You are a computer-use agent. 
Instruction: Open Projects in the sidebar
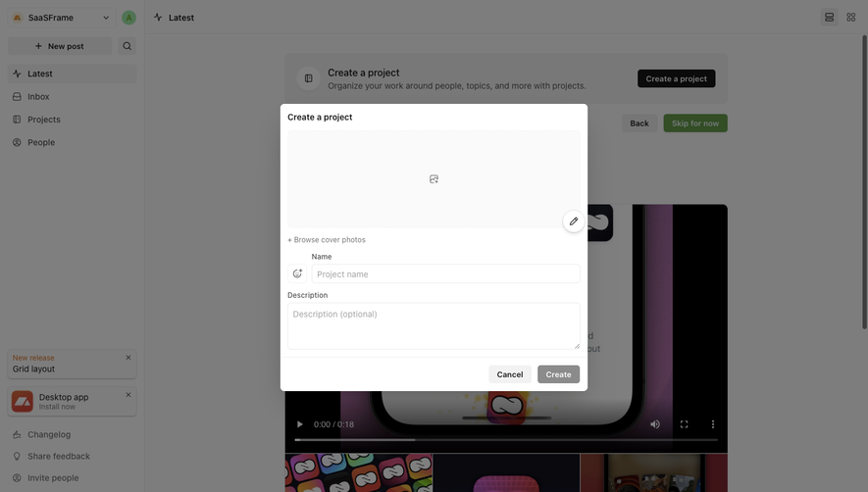72,120
